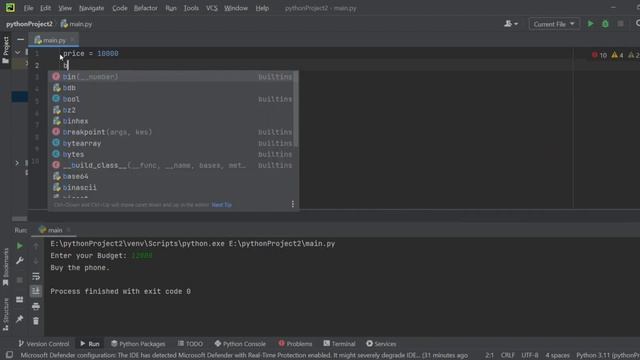Open the Project tool window sidebar tab

click(x=5, y=50)
